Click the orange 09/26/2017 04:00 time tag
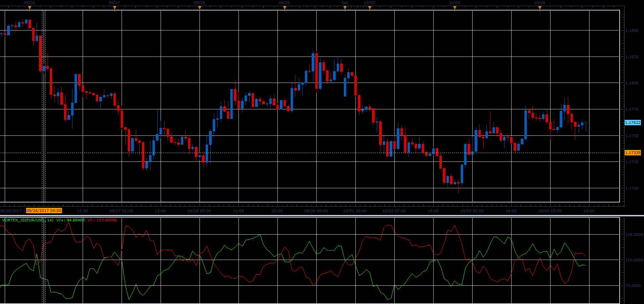This screenshot has width=644, height=304. [44, 211]
